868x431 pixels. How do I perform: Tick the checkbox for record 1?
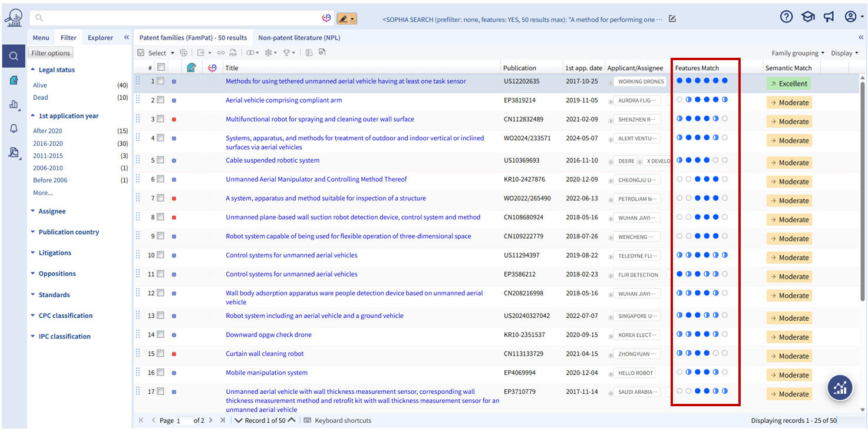160,81
